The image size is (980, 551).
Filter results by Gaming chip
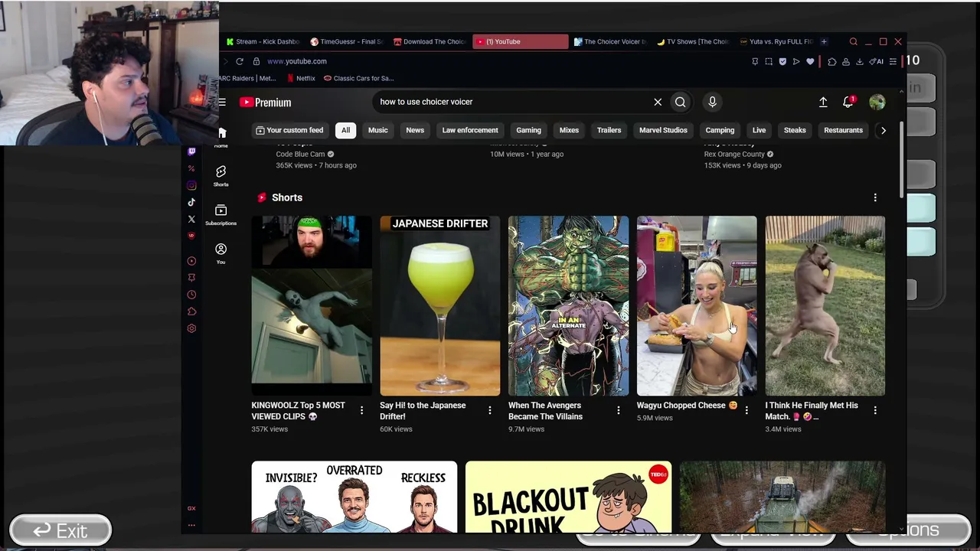tap(528, 130)
